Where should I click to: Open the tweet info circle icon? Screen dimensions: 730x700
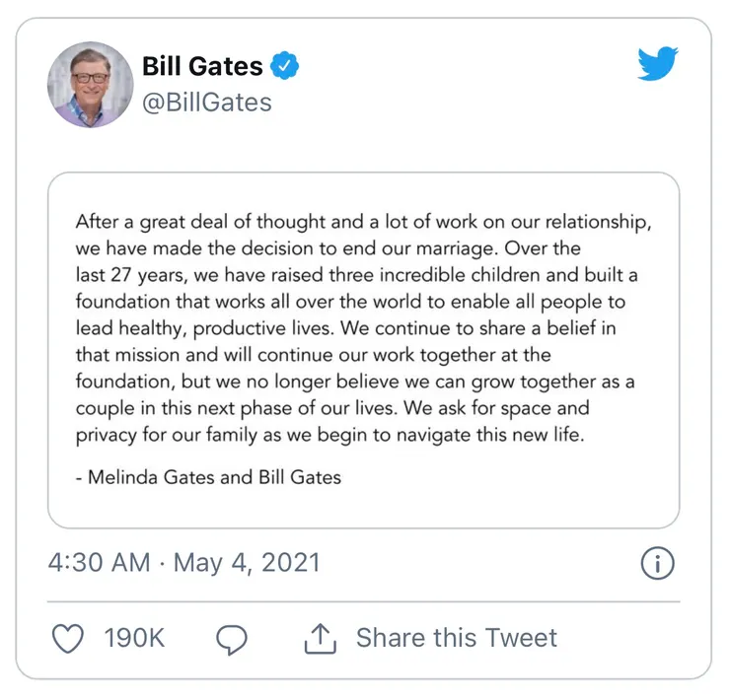click(657, 563)
